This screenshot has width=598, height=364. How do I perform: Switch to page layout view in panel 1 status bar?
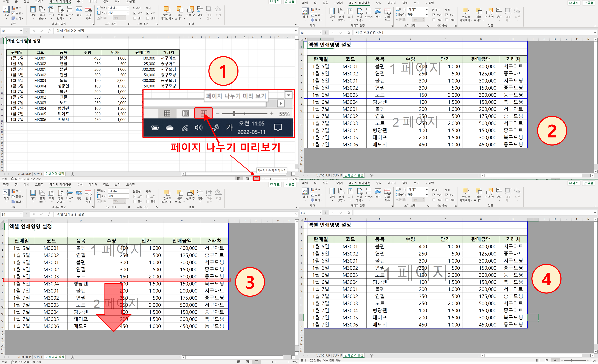coord(248,179)
